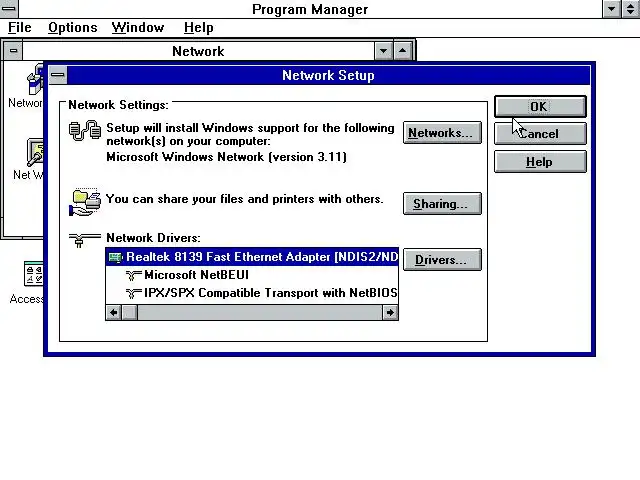
Task: Open the File menu in Program Manager
Action: pos(20,27)
